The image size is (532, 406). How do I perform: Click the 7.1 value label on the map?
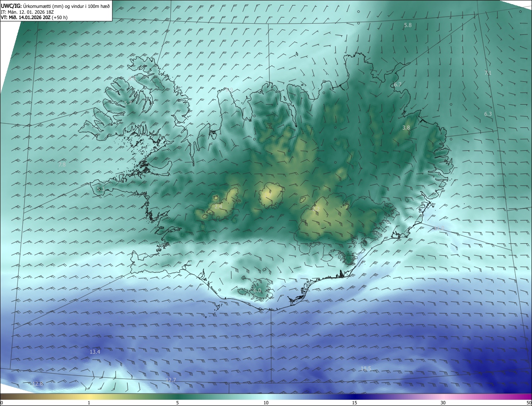(488, 73)
